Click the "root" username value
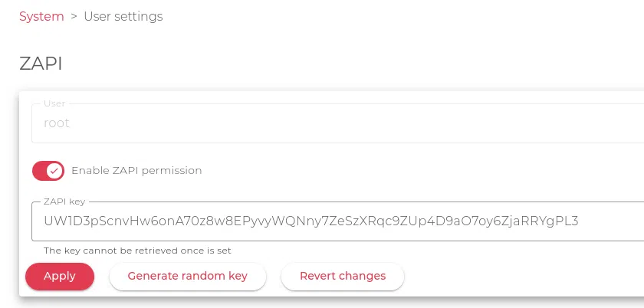Screen dimensions: 644x308 coord(57,123)
